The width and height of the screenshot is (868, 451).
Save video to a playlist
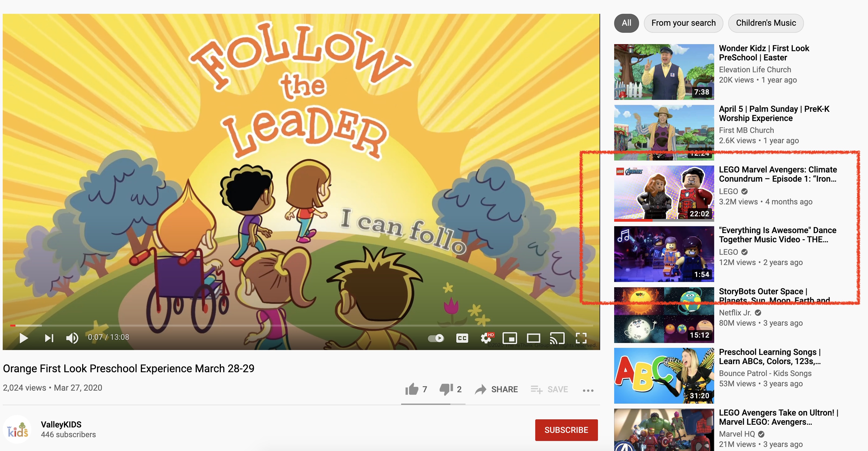point(549,389)
